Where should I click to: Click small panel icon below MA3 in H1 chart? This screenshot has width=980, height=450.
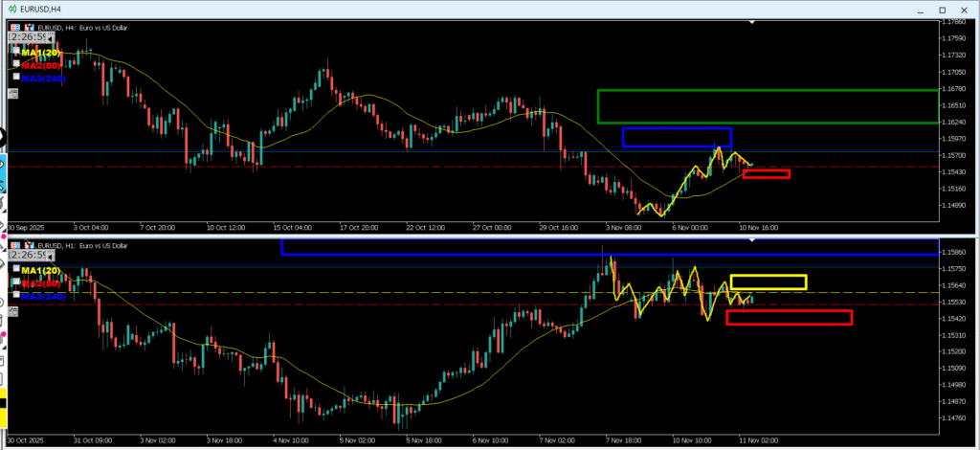[x=12, y=309]
